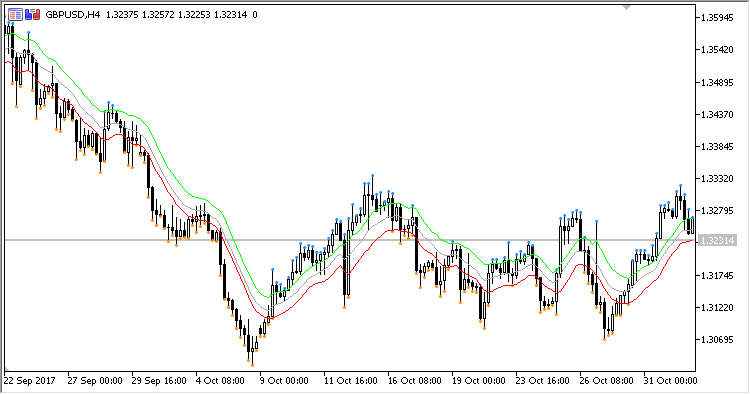Image resolution: width=750 pixels, height=394 pixels.
Task: Click the chart shift triangle marker at top
Action: [x=627, y=7]
